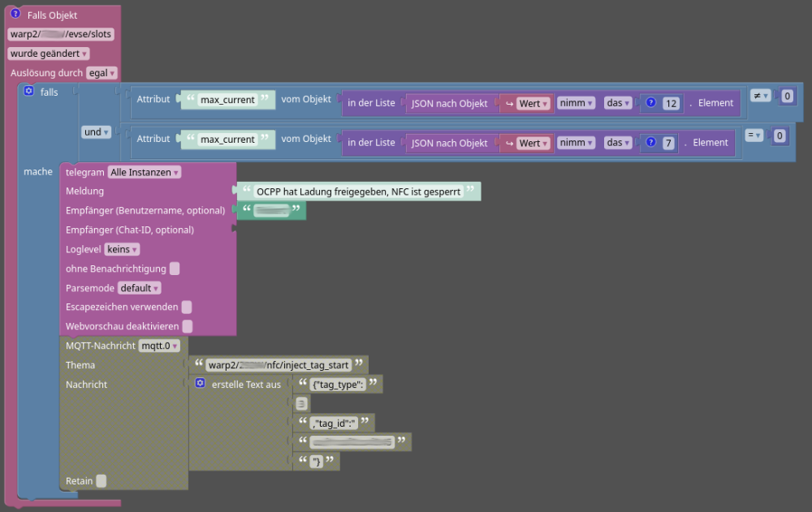This screenshot has height=512, width=812.
Task: Click help icon beside element number 7
Action: click(x=650, y=143)
